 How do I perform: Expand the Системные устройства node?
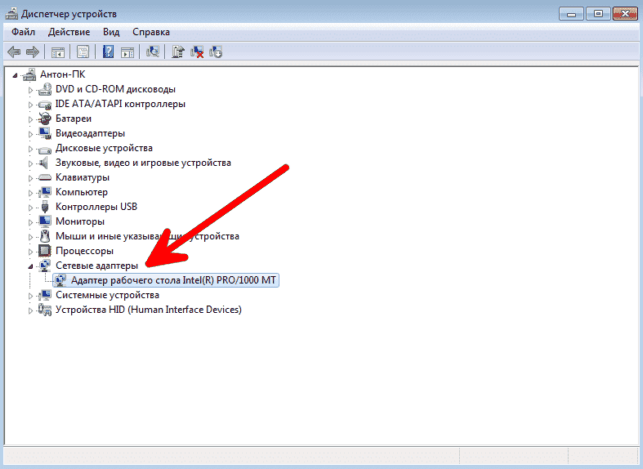coord(30,296)
